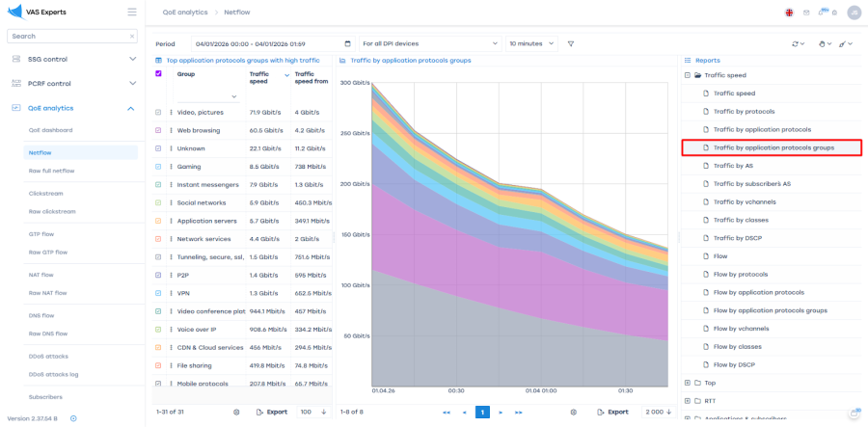Click Export button under the chart
Screen dimensions: 868x427
pos(612,412)
